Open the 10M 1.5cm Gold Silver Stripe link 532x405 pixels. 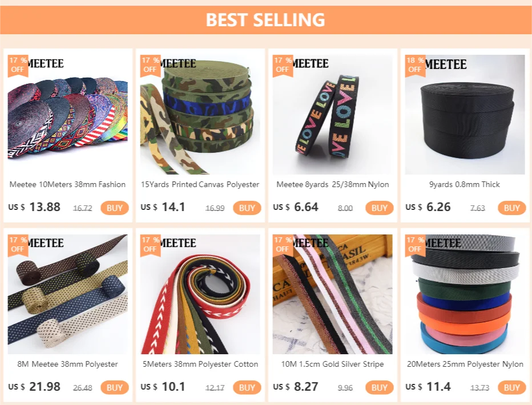point(332,364)
